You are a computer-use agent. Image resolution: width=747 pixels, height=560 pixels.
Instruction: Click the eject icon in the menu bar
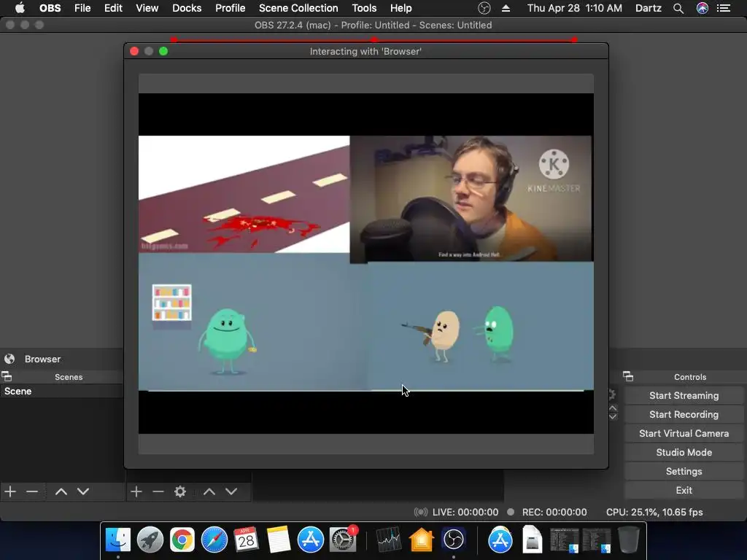point(506,8)
